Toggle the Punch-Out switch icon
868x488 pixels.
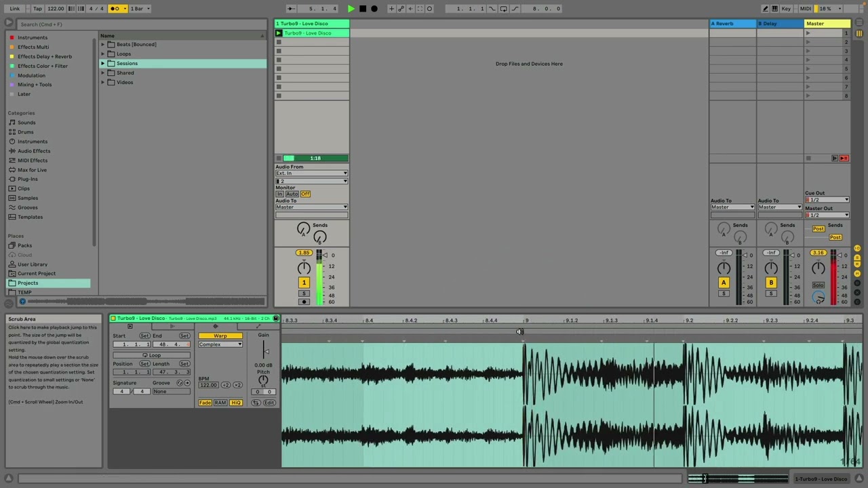[x=514, y=9]
